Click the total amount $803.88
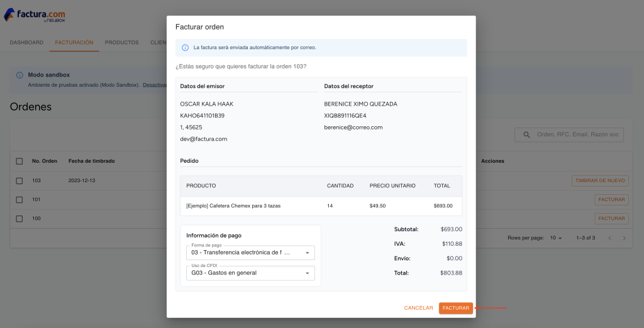This screenshot has width=644, height=328. pyautogui.click(x=451, y=273)
